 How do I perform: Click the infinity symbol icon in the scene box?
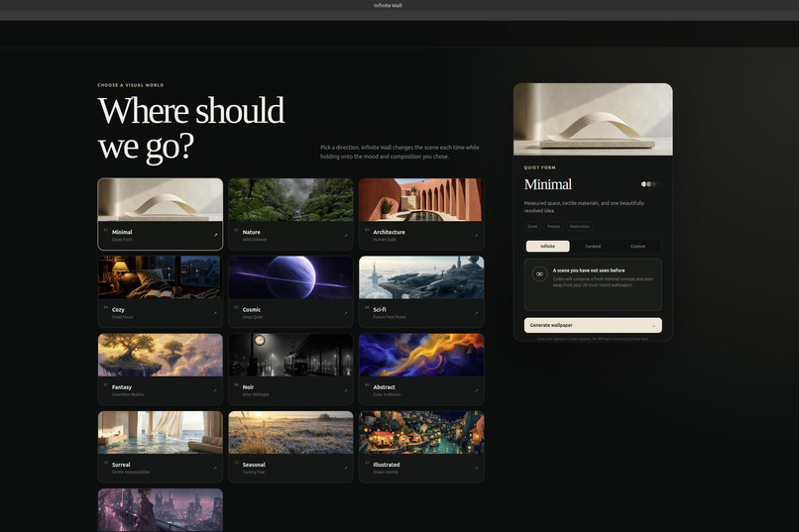[x=539, y=273]
